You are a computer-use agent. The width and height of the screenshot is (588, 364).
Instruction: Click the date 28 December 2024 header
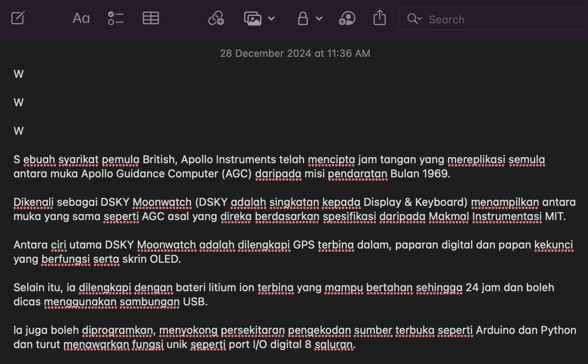pyautogui.click(x=295, y=54)
